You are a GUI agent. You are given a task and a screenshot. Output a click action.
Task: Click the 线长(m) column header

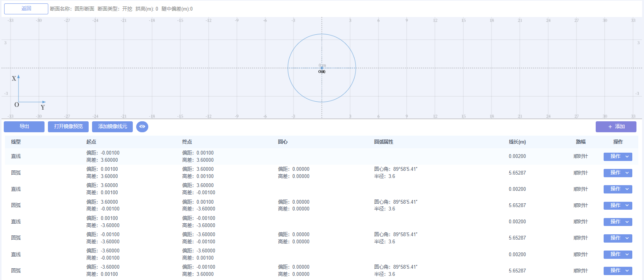(517, 142)
